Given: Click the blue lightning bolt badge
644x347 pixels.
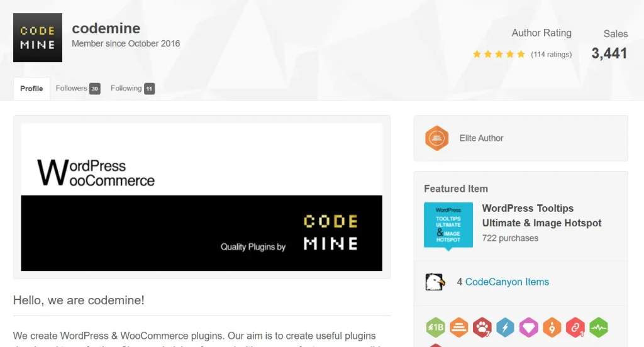Looking at the screenshot, I should [505, 328].
